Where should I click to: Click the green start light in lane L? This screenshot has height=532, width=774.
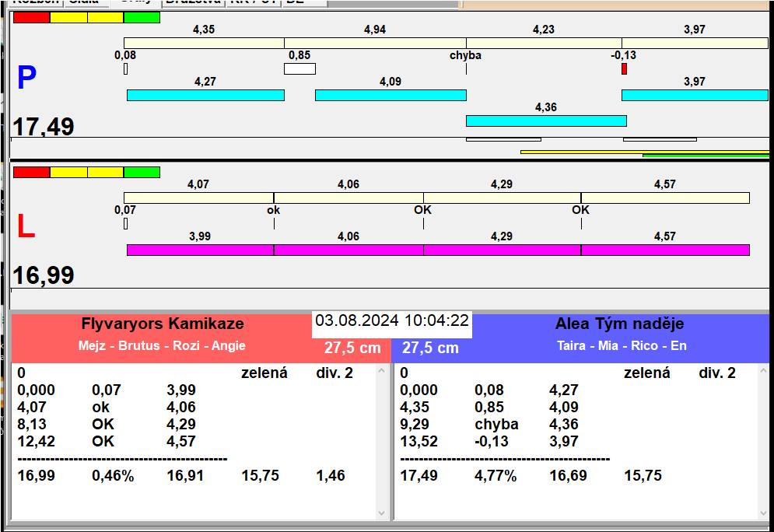(x=142, y=172)
